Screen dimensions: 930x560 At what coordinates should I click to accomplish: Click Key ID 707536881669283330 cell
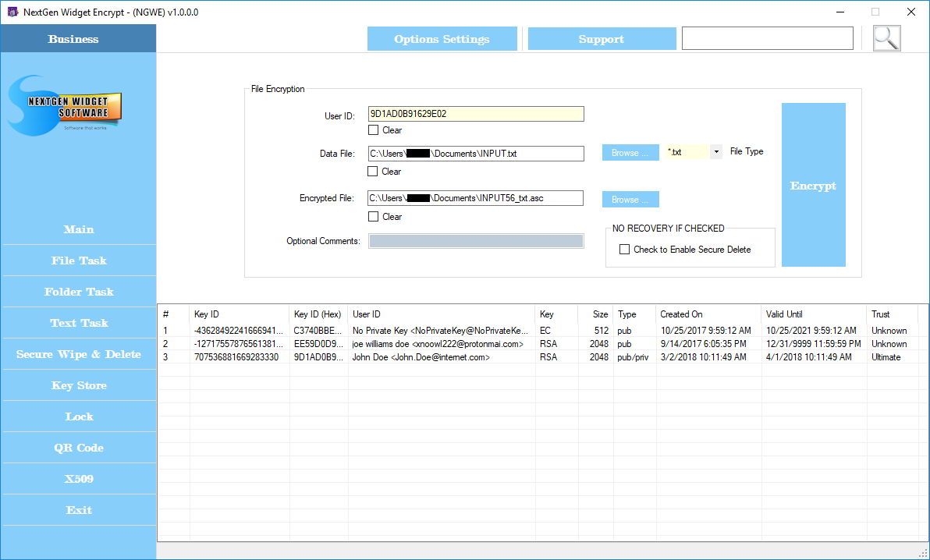click(240, 357)
